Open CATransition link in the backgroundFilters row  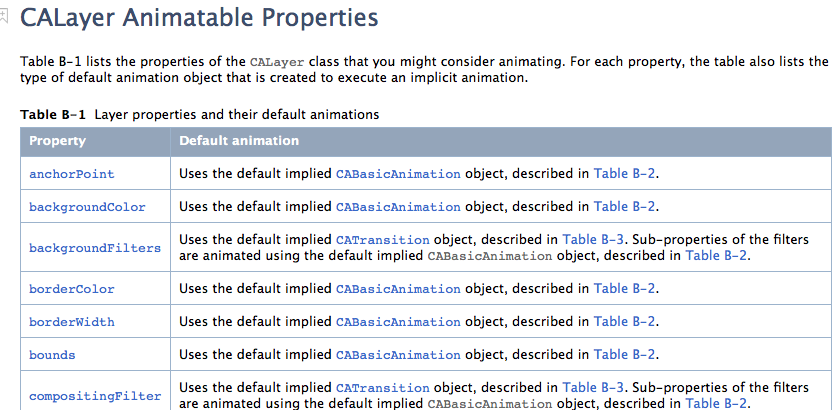382,240
